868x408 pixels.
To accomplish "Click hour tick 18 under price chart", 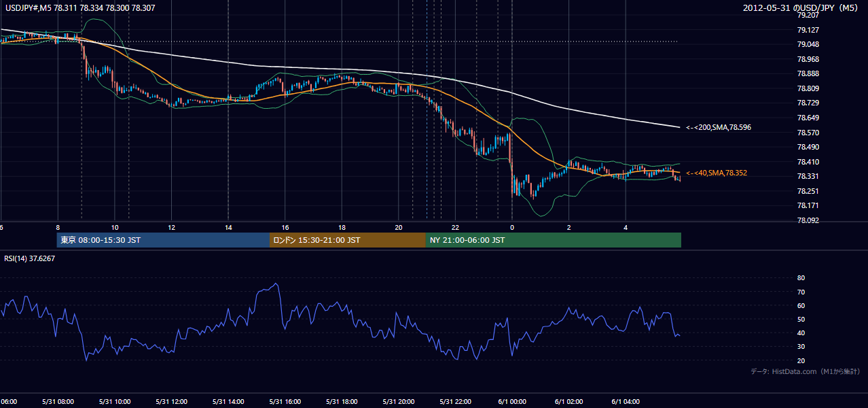I will 342,228.
